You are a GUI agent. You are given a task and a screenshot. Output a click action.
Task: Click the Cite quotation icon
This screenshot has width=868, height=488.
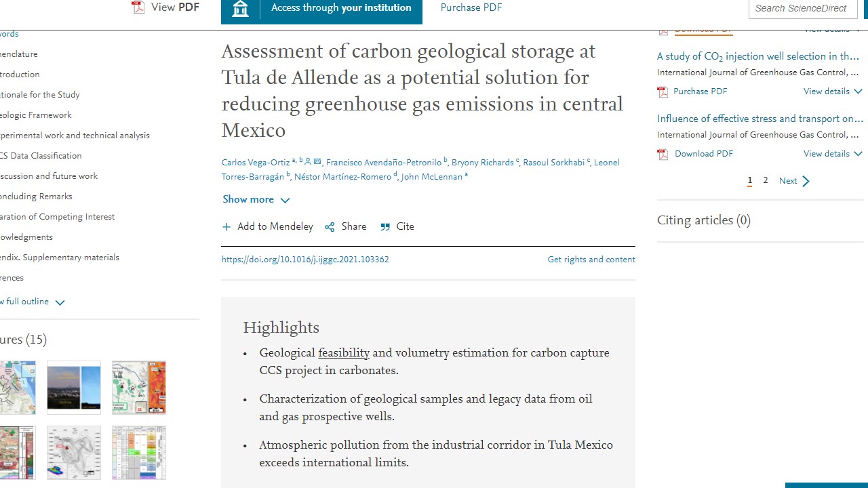[385, 227]
